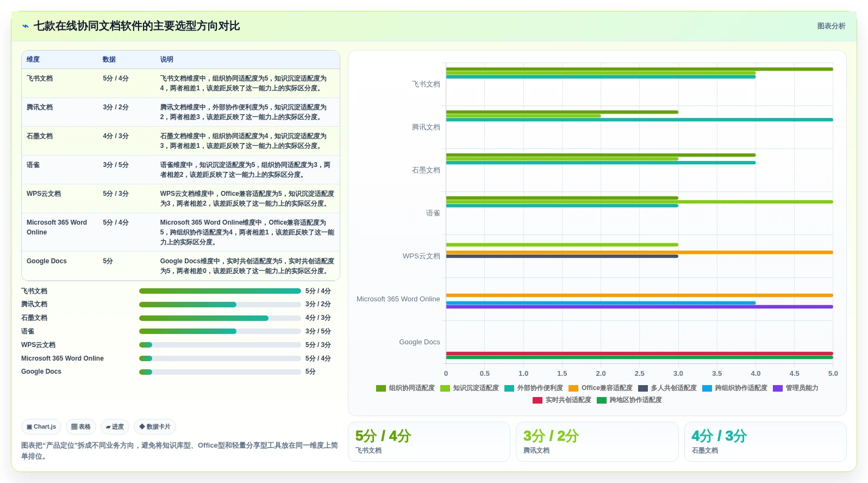Click the footer description starting with 图表把
The image size is (868, 483).
coord(179,451)
